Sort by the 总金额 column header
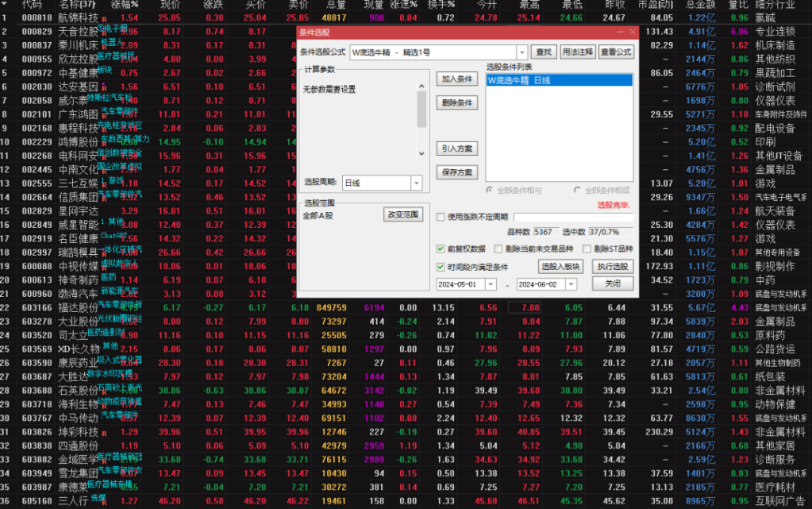 pyautogui.click(x=700, y=5)
